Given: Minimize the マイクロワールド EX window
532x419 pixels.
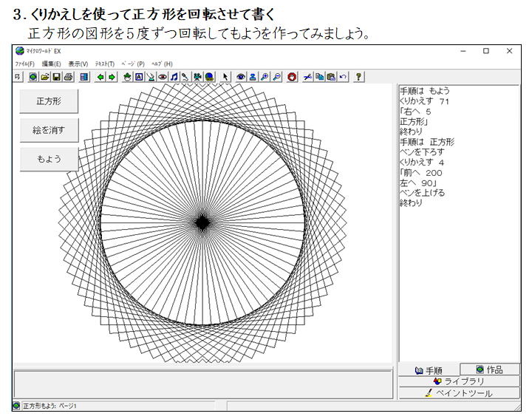Looking at the screenshot, I should 463,51.
